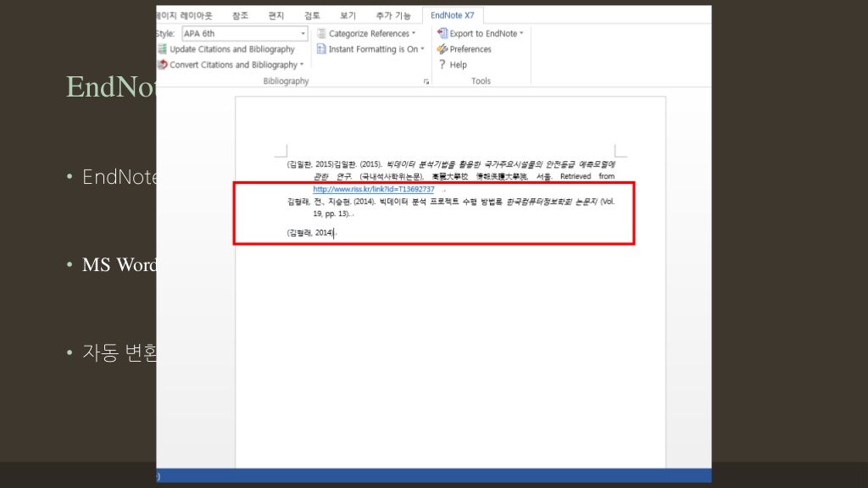Click the Help label in Tools
Viewport: 868px width, 488px height.
(459, 64)
